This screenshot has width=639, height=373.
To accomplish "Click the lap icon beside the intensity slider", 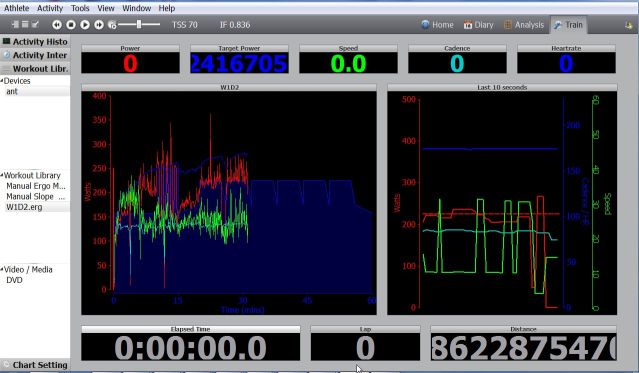I will 112,25.
